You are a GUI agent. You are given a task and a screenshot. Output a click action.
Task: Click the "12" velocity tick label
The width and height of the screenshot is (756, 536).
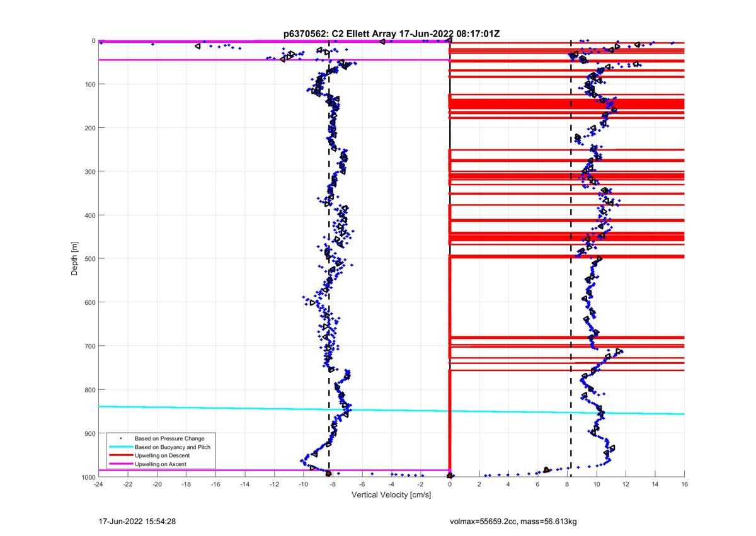(x=626, y=484)
